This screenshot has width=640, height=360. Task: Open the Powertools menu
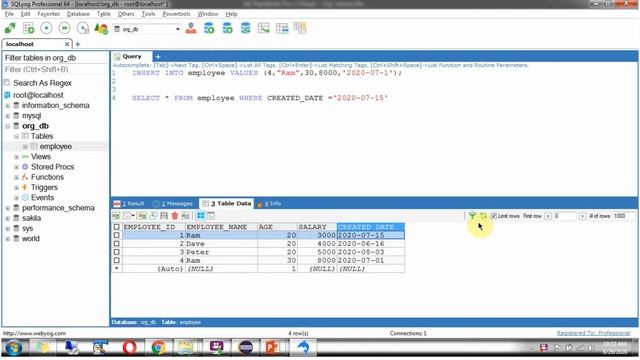click(x=176, y=14)
